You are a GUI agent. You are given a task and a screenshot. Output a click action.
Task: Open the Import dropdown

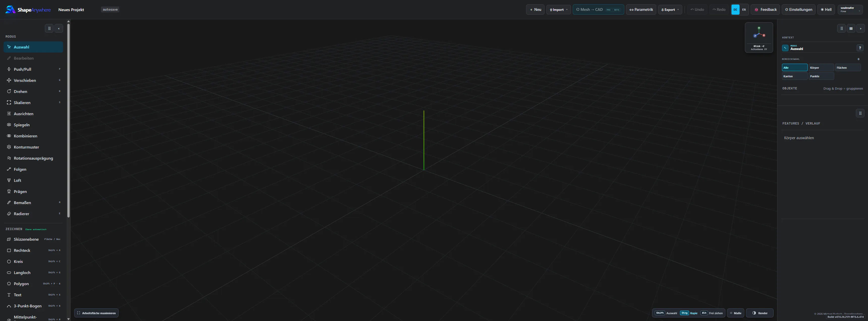coord(558,10)
